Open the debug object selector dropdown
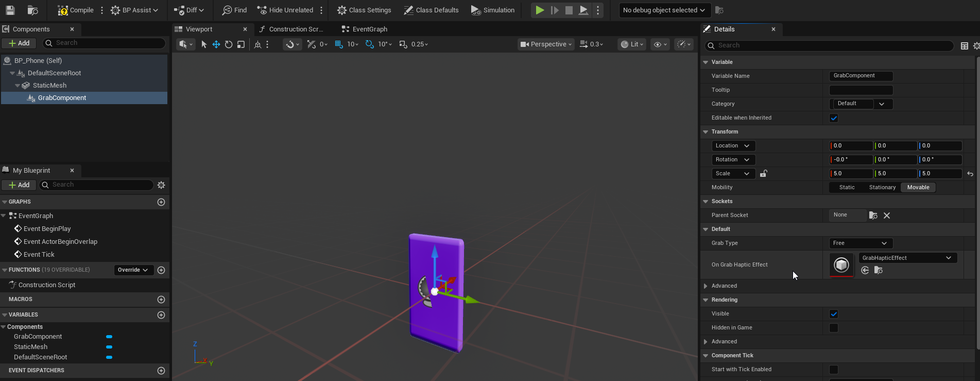The image size is (980, 381). (664, 10)
